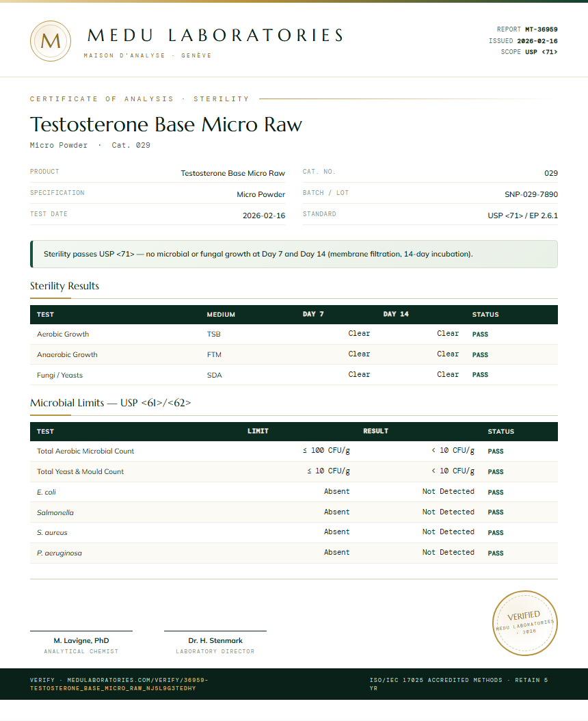Click standard value USP <71> / EP 2.6.1
Viewport: 588px width, 721px height.
click(523, 215)
